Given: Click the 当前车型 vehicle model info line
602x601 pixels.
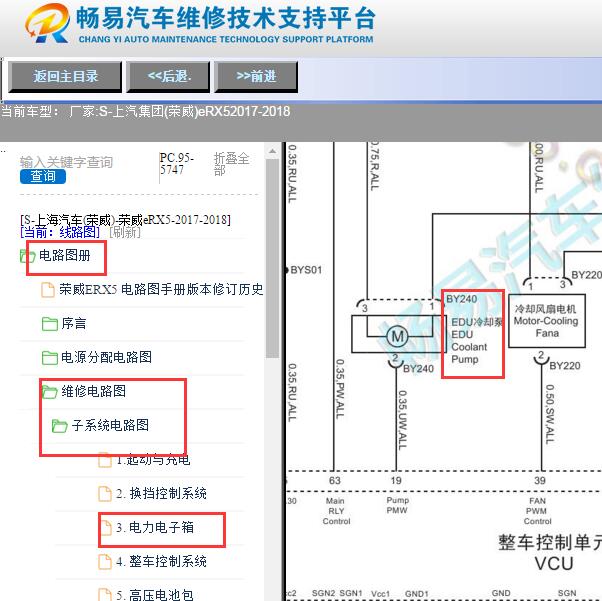Looking at the screenshot, I should pos(146,111).
